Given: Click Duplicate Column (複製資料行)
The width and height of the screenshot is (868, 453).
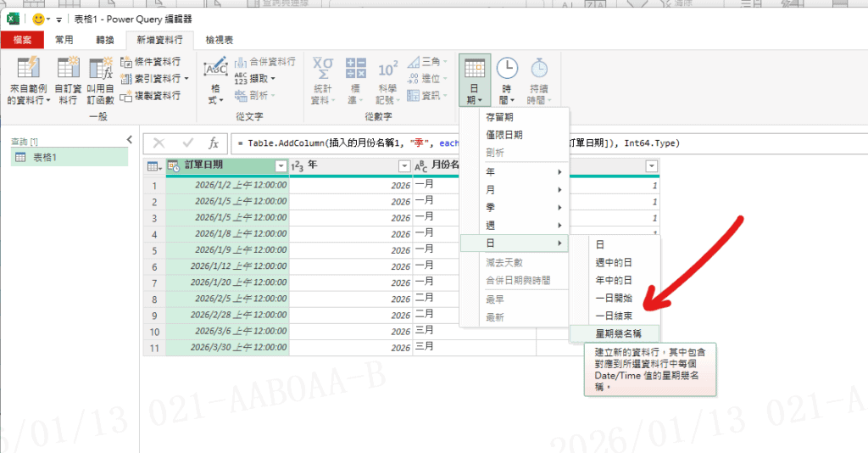Looking at the screenshot, I should [x=151, y=96].
